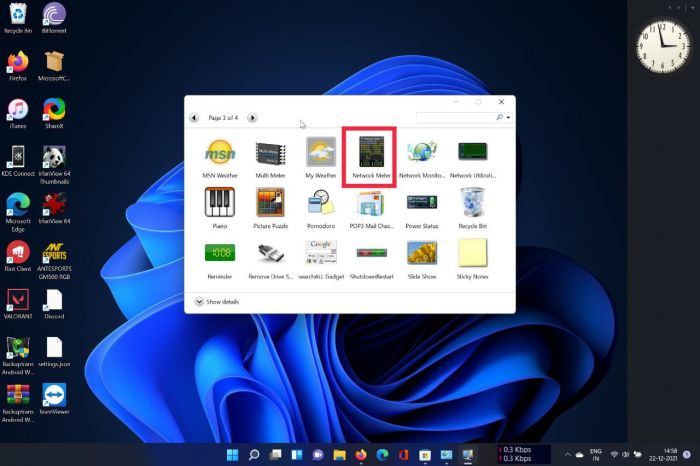This screenshot has height=466, width=700.
Task: Select the Sticky Notes gadget
Action: point(472,259)
